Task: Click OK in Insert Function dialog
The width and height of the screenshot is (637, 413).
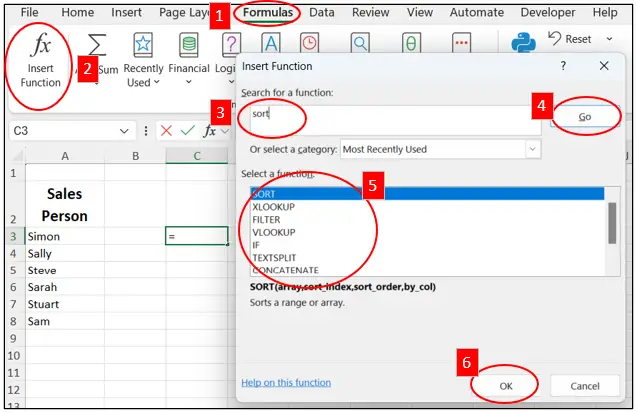Action: 506,386
